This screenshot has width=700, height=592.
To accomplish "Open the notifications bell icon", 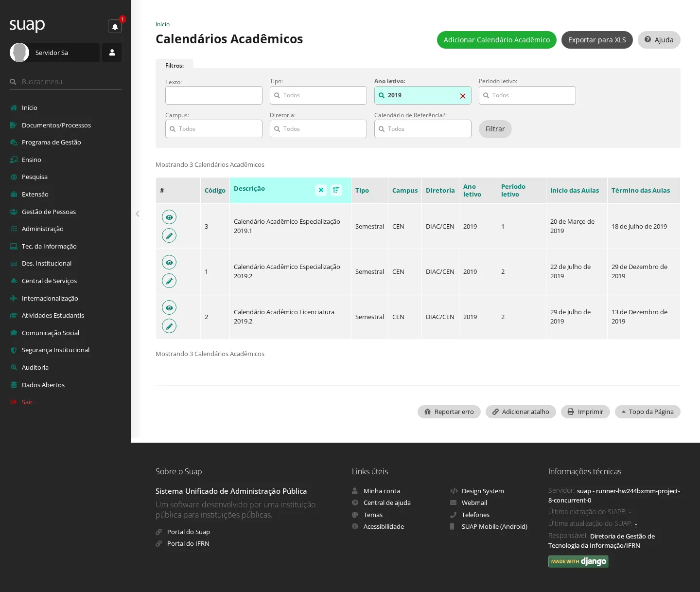I will coord(115,26).
